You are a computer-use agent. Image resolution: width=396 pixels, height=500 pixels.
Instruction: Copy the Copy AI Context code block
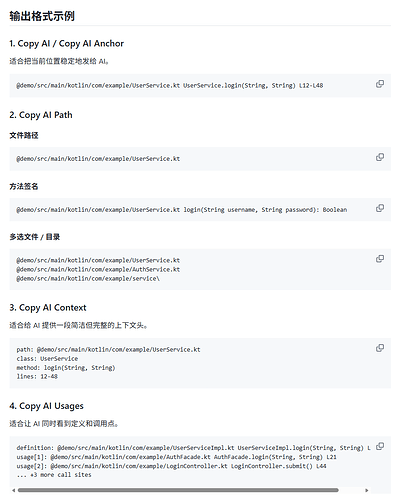click(x=380, y=348)
